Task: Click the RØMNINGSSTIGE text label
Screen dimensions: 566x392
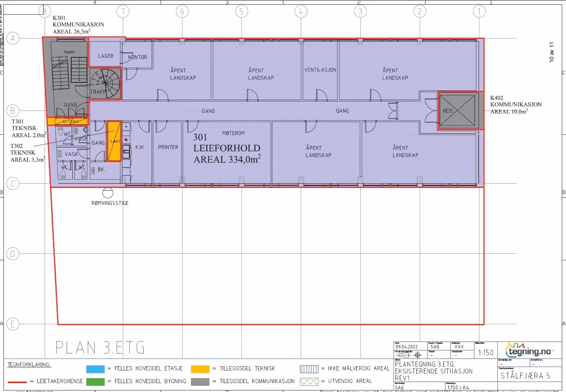Action: [x=110, y=203]
